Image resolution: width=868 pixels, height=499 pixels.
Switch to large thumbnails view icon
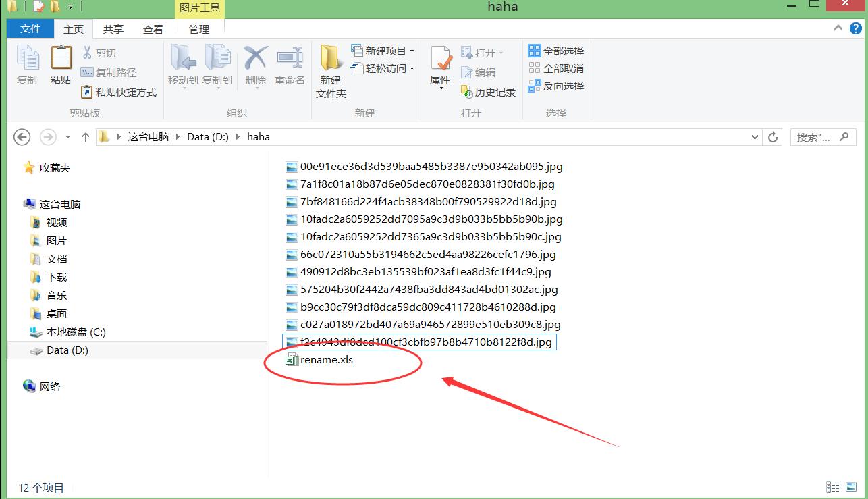click(x=852, y=488)
